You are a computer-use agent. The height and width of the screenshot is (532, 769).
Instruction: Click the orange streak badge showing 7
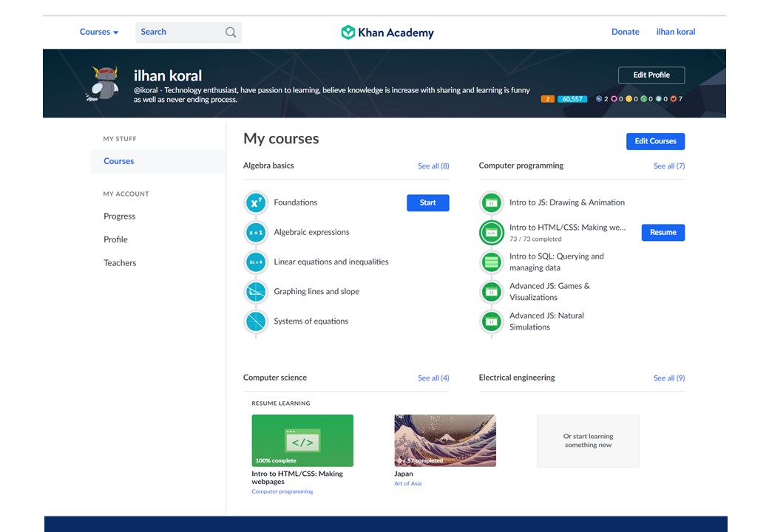(547, 99)
